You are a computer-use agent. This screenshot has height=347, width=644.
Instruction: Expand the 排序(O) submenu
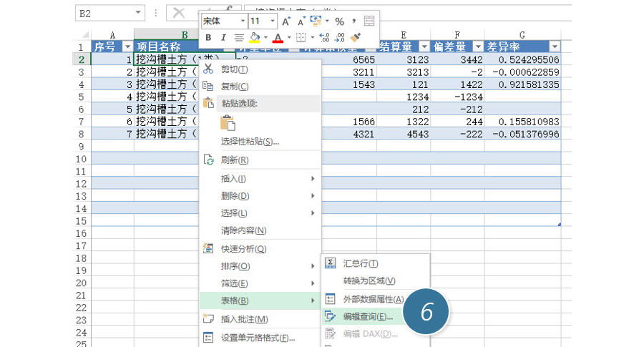(x=260, y=266)
